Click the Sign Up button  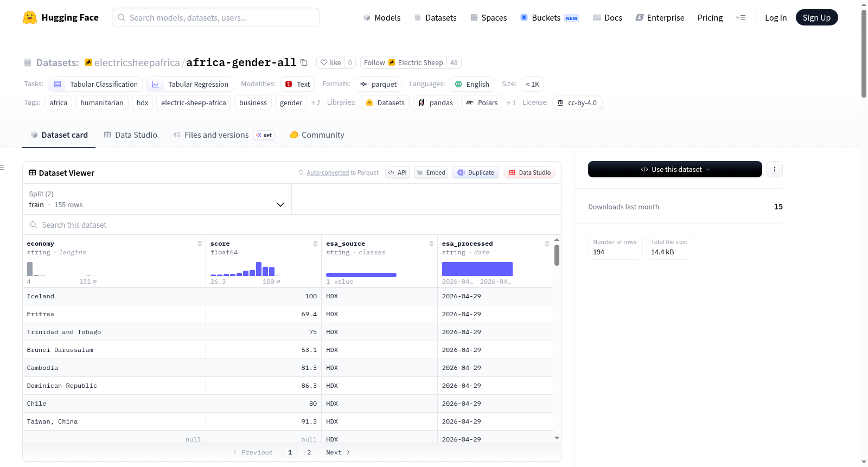coord(816,17)
